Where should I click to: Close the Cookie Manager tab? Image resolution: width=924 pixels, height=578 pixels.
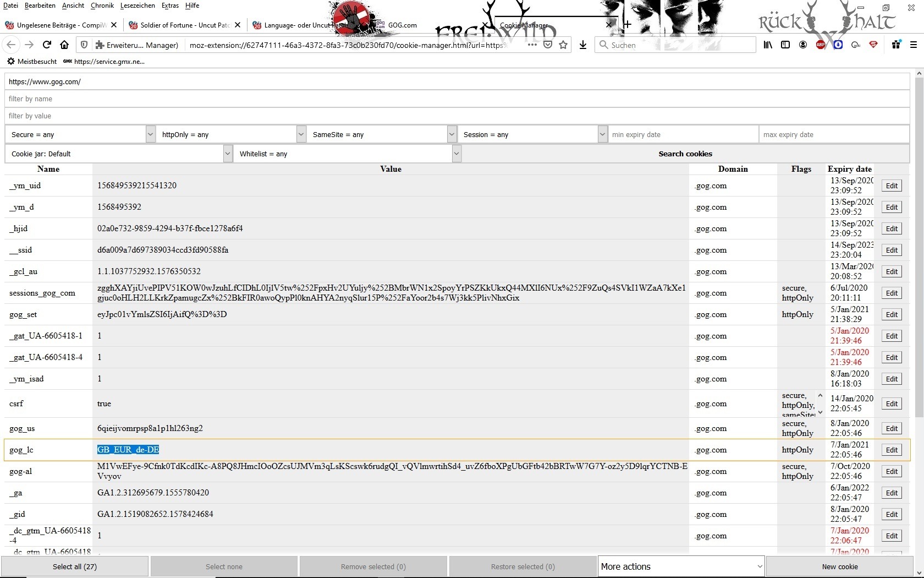609,25
